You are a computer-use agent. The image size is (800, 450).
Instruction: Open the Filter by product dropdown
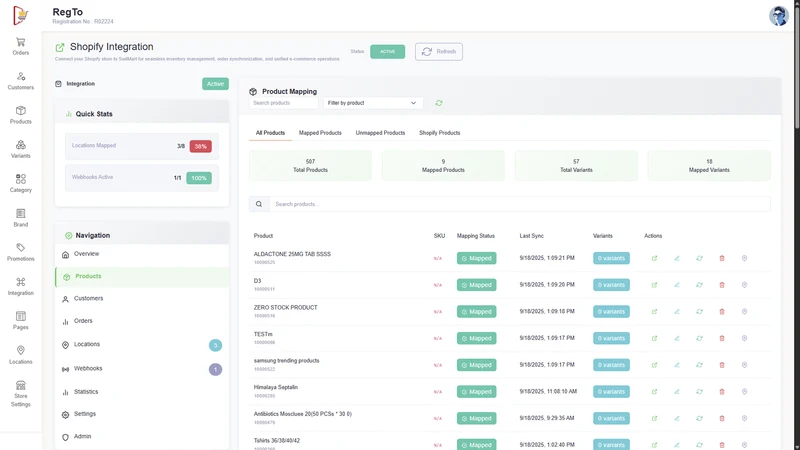[x=373, y=103]
